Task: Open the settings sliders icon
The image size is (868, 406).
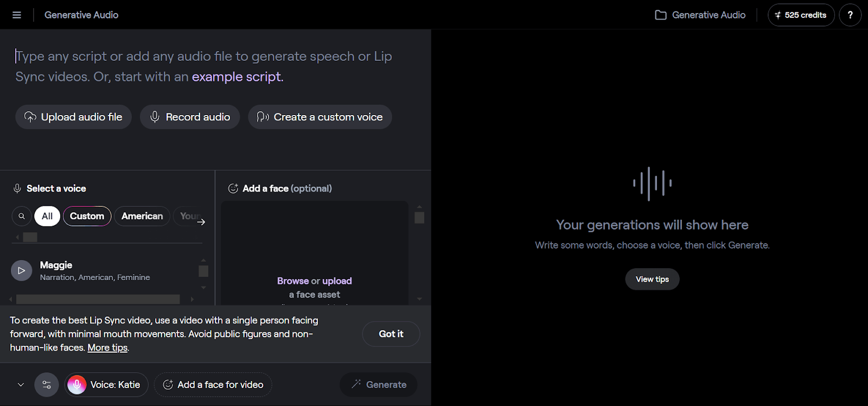Action: pyautogui.click(x=47, y=385)
